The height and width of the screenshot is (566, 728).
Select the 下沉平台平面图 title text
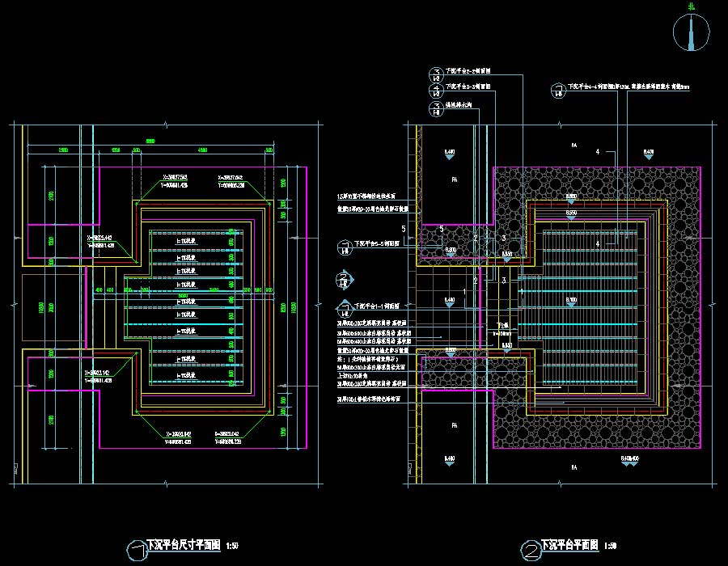[x=569, y=545]
